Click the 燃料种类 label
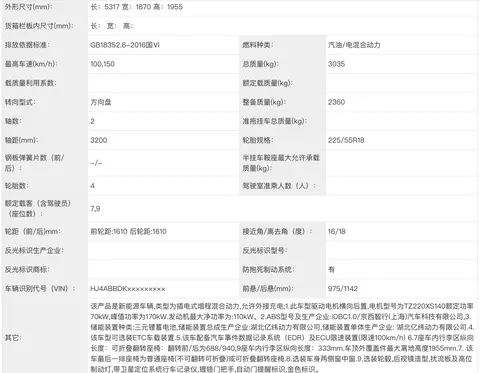Image resolution: width=480 pixels, height=373 pixels. (x=258, y=45)
